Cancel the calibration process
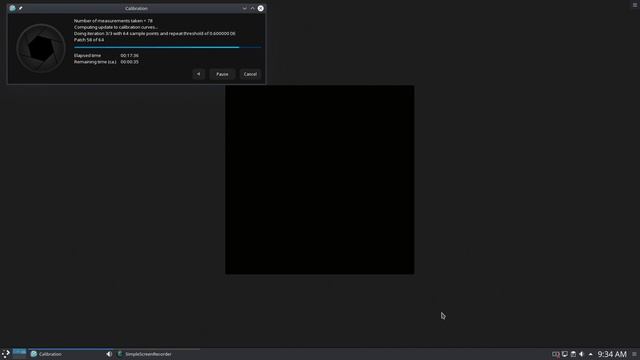Viewport: 640px width, 360px height. pyautogui.click(x=250, y=74)
